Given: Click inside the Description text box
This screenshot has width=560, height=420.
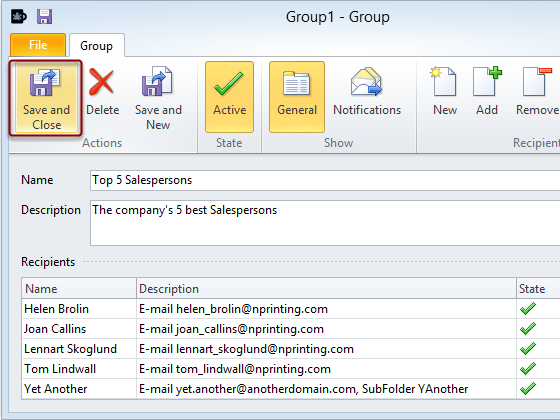Looking at the screenshot, I should (325, 223).
